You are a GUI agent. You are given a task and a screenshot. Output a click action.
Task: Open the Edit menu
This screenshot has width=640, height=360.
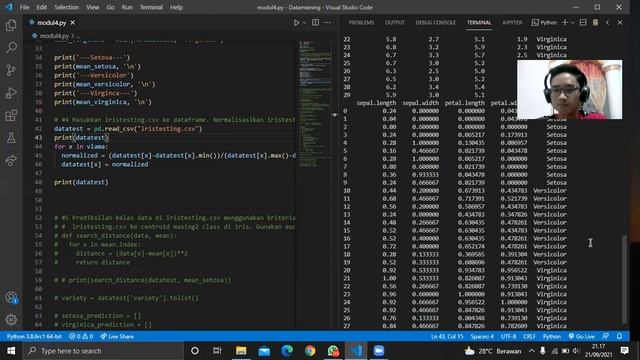(x=42, y=7)
